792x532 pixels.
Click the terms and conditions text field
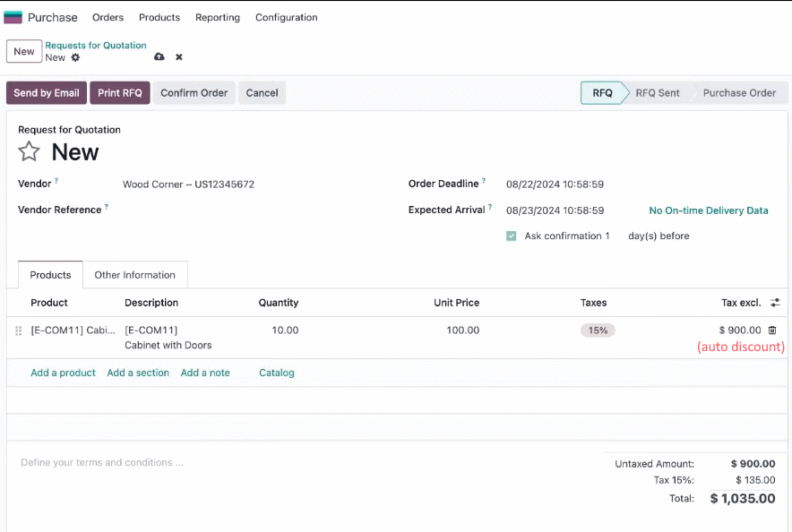(102, 463)
